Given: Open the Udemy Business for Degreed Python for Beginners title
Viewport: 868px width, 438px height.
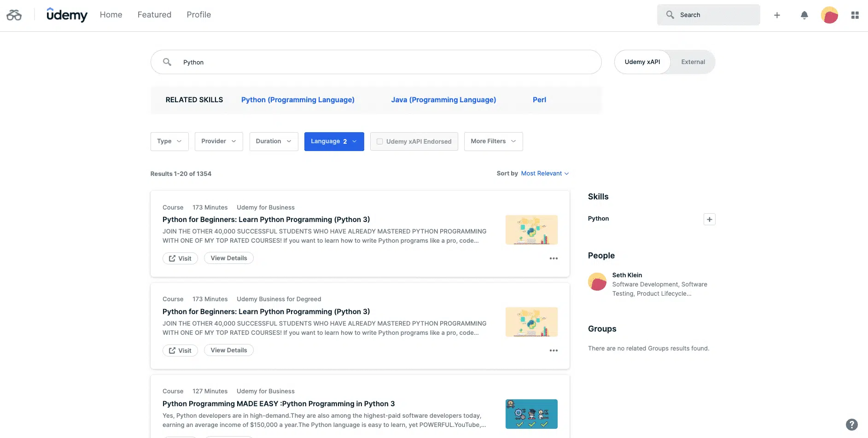Looking at the screenshot, I should tap(266, 312).
